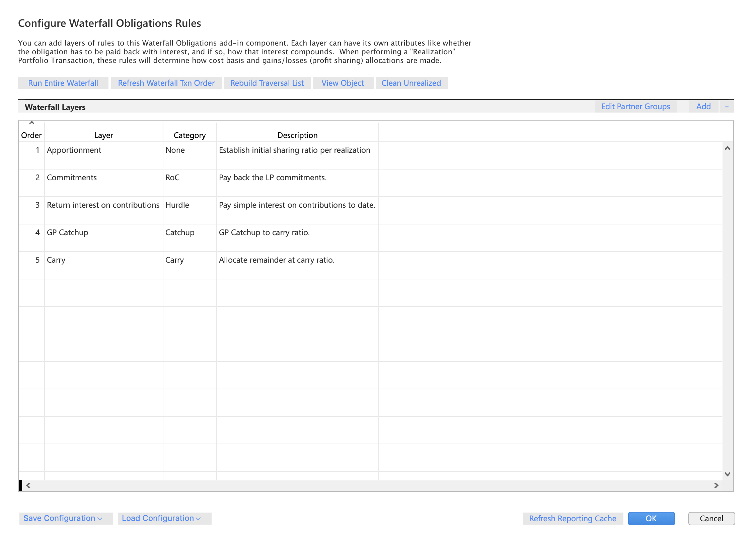
Task: Open Edit Partner Groups
Action: click(636, 107)
